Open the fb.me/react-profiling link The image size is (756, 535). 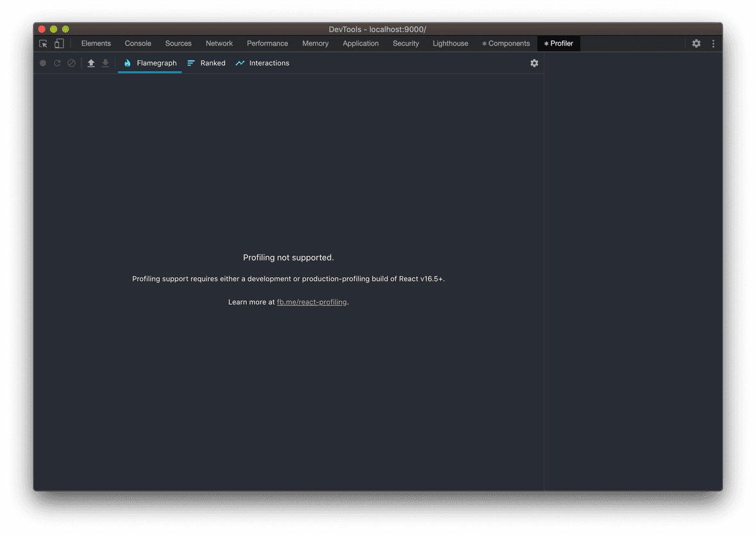pos(312,301)
